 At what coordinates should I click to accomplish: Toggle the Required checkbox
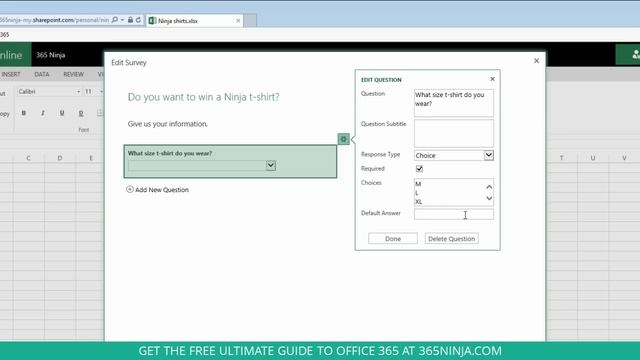click(419, 169)
